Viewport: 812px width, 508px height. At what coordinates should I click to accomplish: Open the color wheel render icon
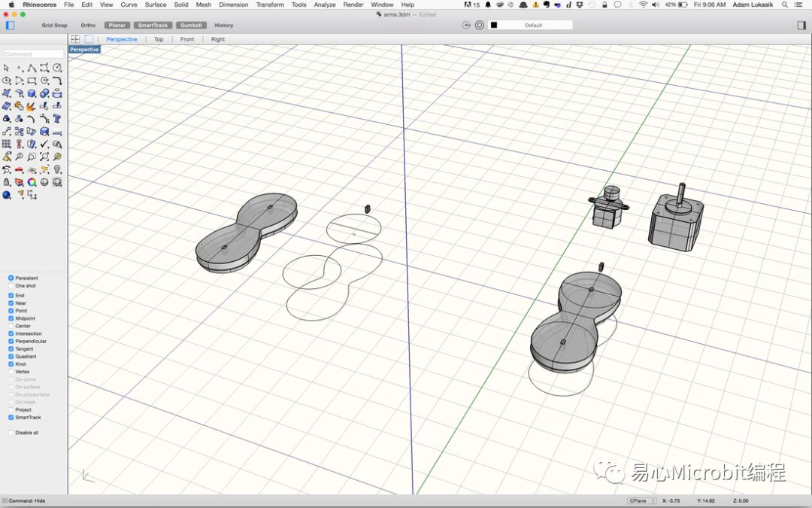(x=32, y=182)
